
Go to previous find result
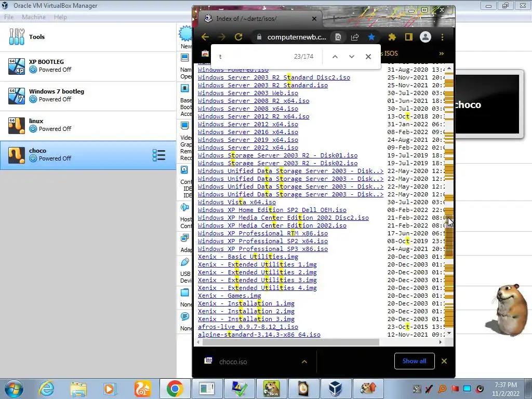(x=335, y=57)
